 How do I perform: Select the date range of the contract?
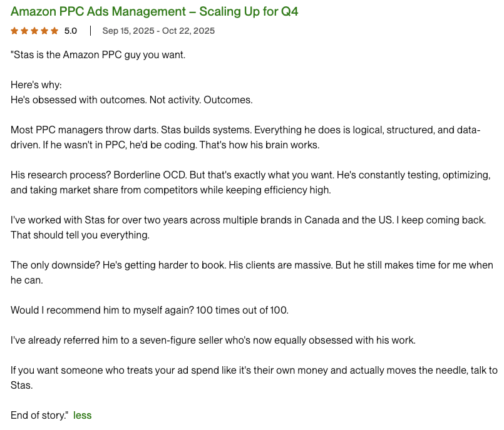pyautogui.click(x=157, y=30)
